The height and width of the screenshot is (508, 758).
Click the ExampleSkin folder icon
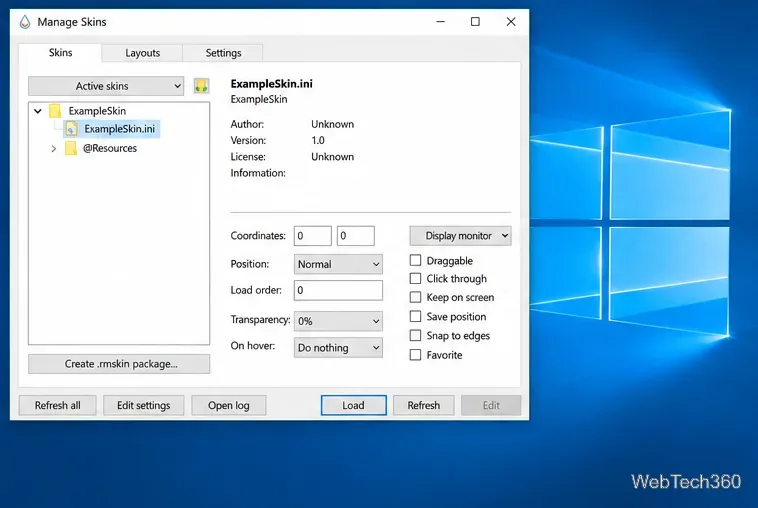55,111
